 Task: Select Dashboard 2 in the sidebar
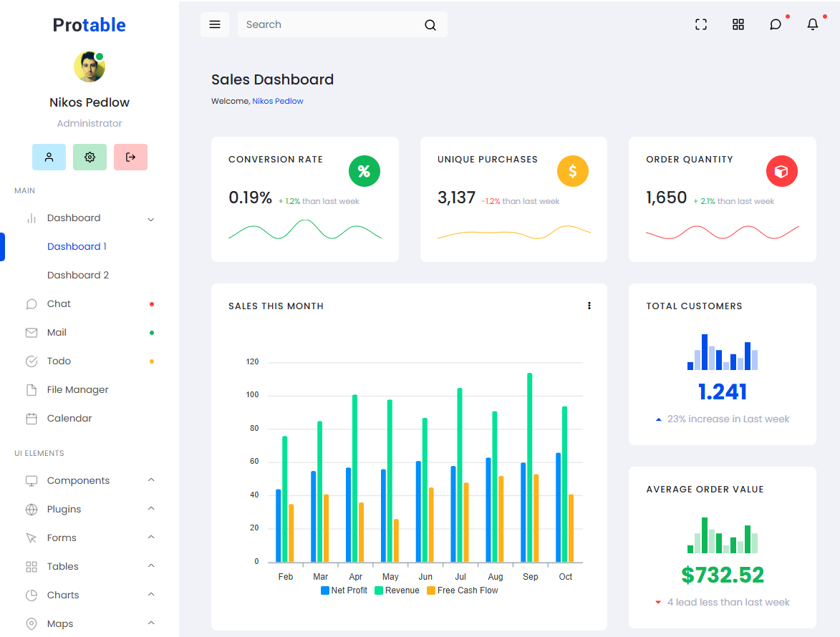(x=78, y=276)
